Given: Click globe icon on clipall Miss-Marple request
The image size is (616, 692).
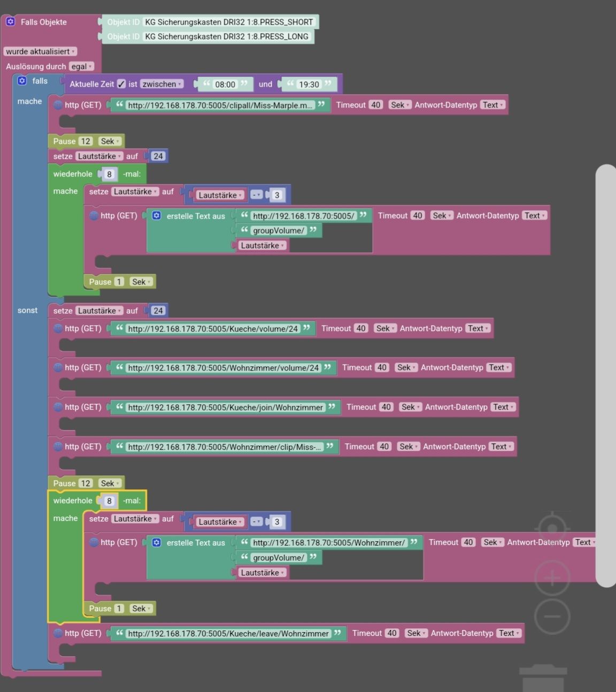Looking at the screenshot, I should click(x=58, y=105).
